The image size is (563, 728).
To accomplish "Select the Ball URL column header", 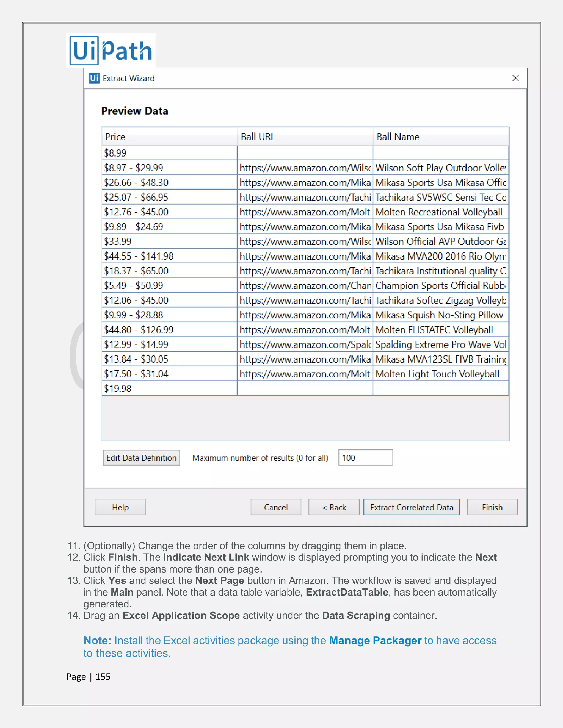I will (305, 137).
